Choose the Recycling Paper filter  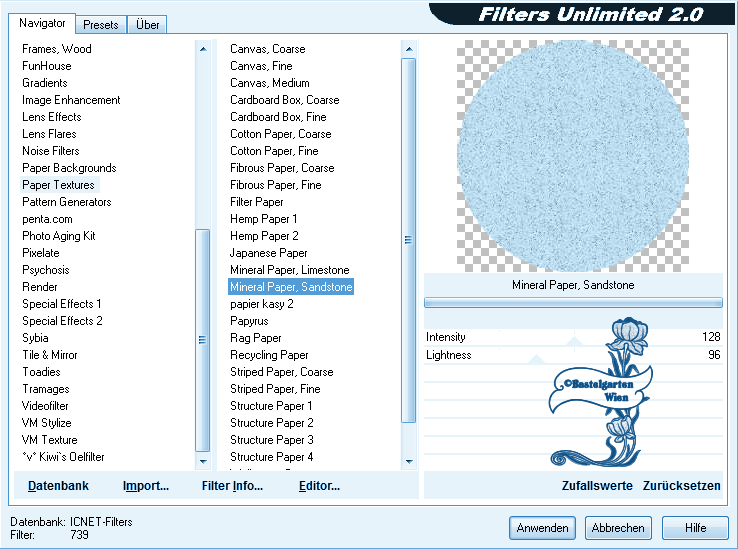click(269, 355)
